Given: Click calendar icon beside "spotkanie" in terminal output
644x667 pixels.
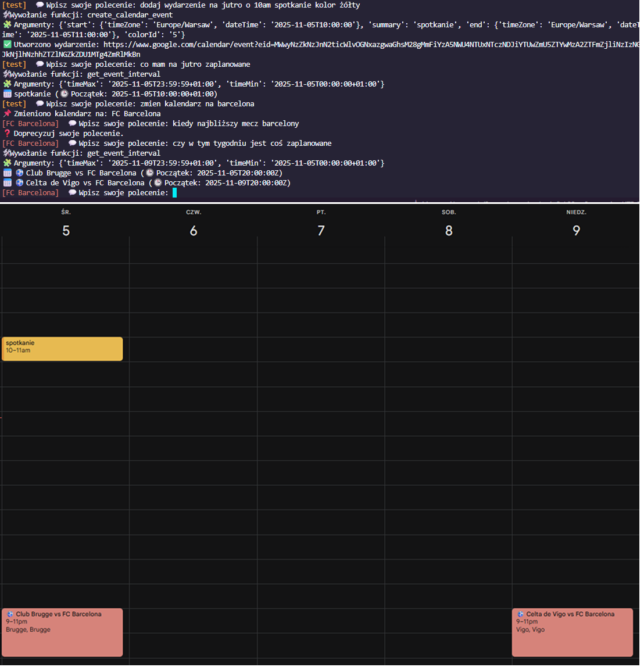Looking at the screenshot, I should click(x=6, y=94).
